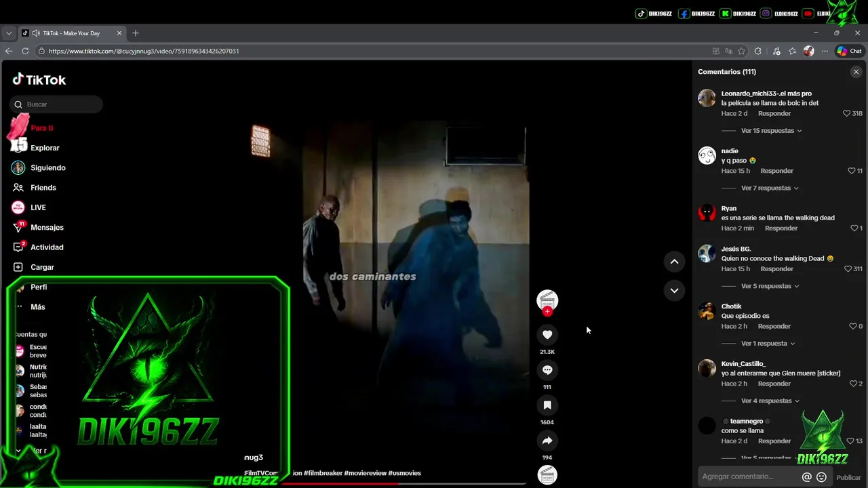Viewport: 868px width, 488px height.
Task: Open Siguiendo in the sidebar
Action: [47, 167]
